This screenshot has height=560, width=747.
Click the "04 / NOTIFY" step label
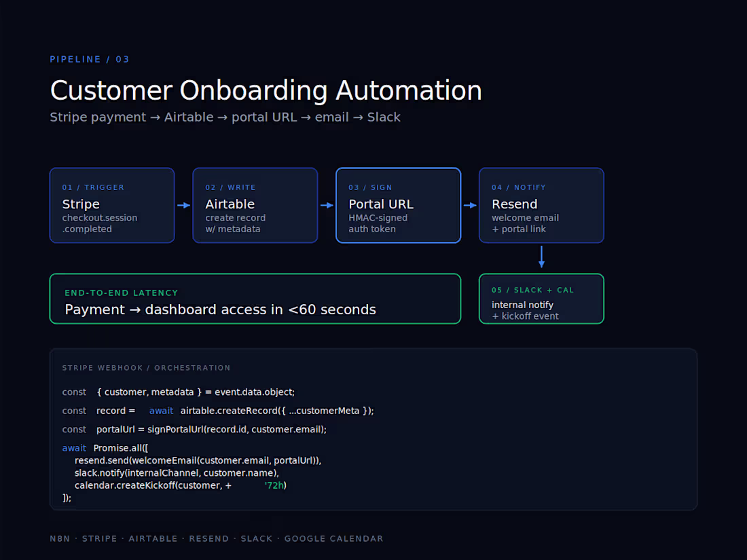tap(519, 187)
